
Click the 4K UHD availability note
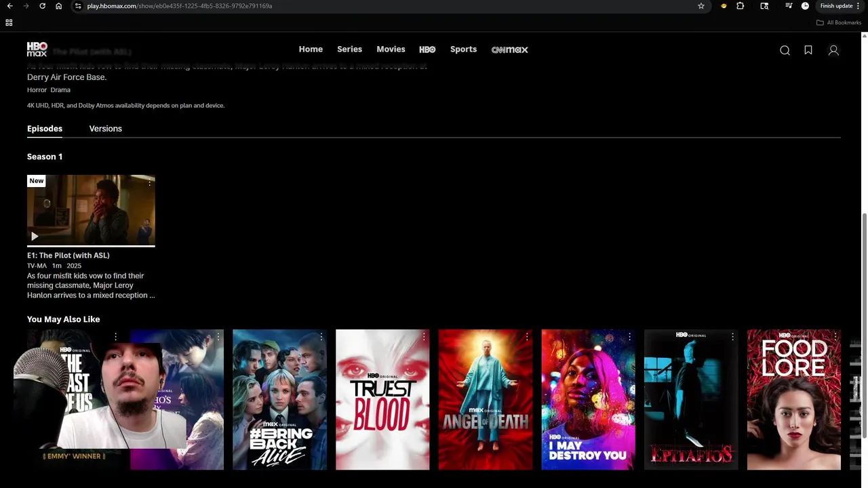tap(125, 106)
